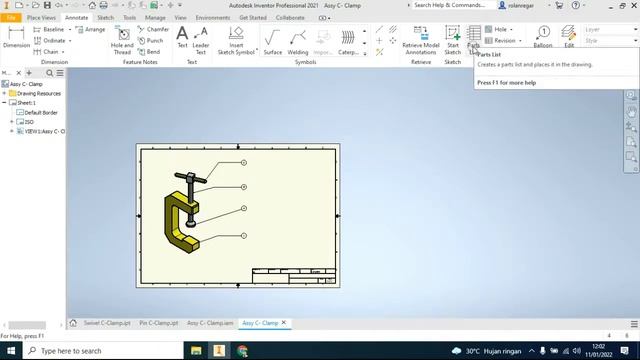Expand the VIEW1:Assy C-Clamp node
Viewport: 640px width, 360px height.
12,131
